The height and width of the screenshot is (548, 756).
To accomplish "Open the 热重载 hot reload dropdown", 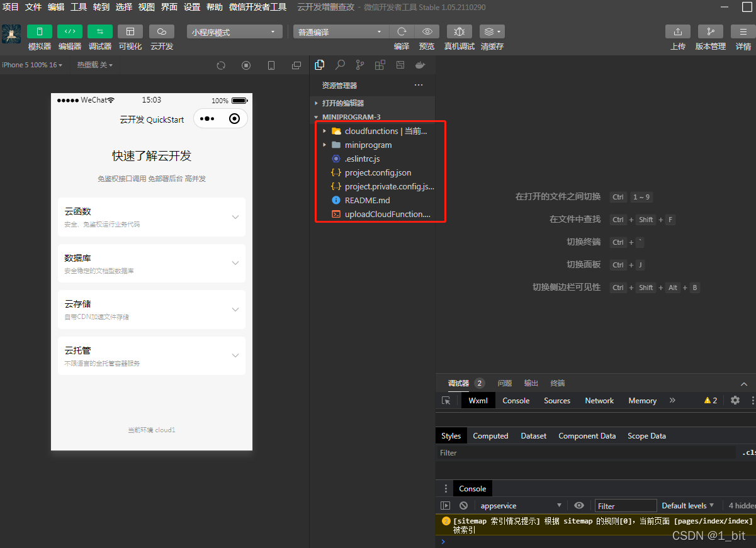I will [95, 65].
